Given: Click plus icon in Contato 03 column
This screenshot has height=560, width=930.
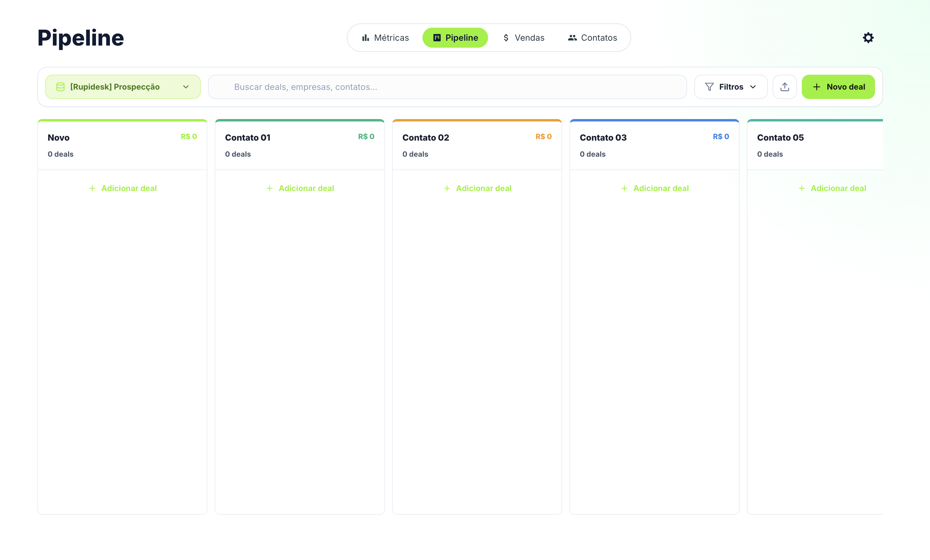Looking at the screenshot, I should (x=624, y=188).
